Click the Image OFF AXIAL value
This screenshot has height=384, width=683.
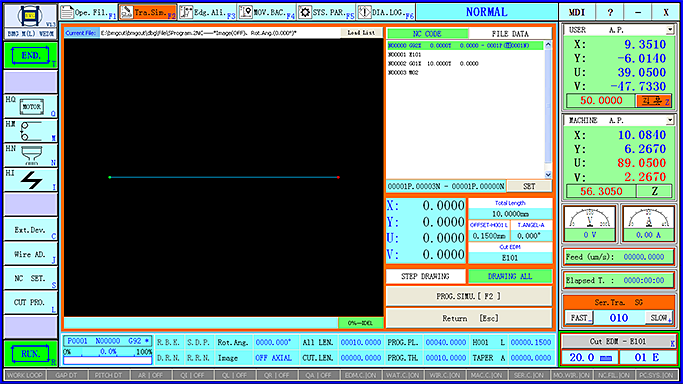point(274,358)
